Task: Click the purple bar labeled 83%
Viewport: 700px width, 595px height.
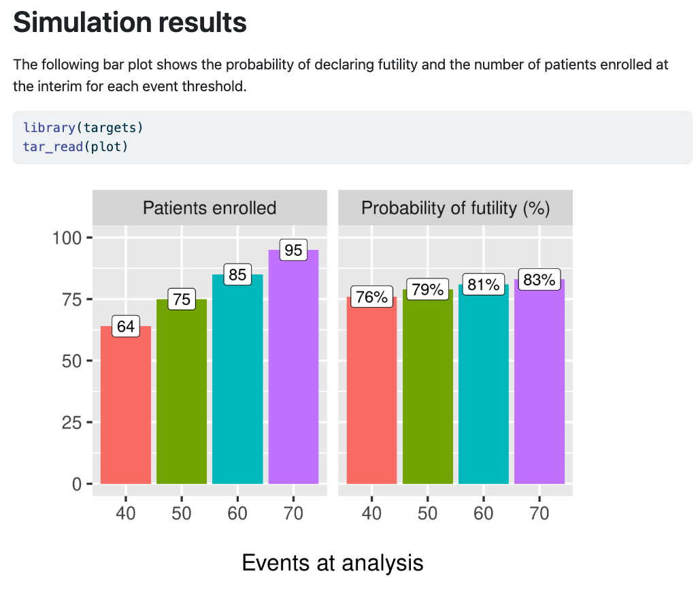Action: click(539, 381)
